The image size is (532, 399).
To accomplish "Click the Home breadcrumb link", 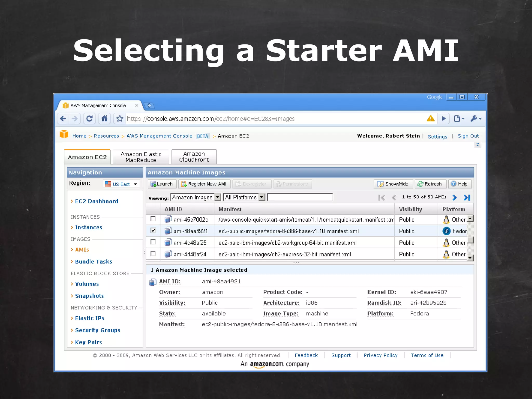I will coord(79,136).
